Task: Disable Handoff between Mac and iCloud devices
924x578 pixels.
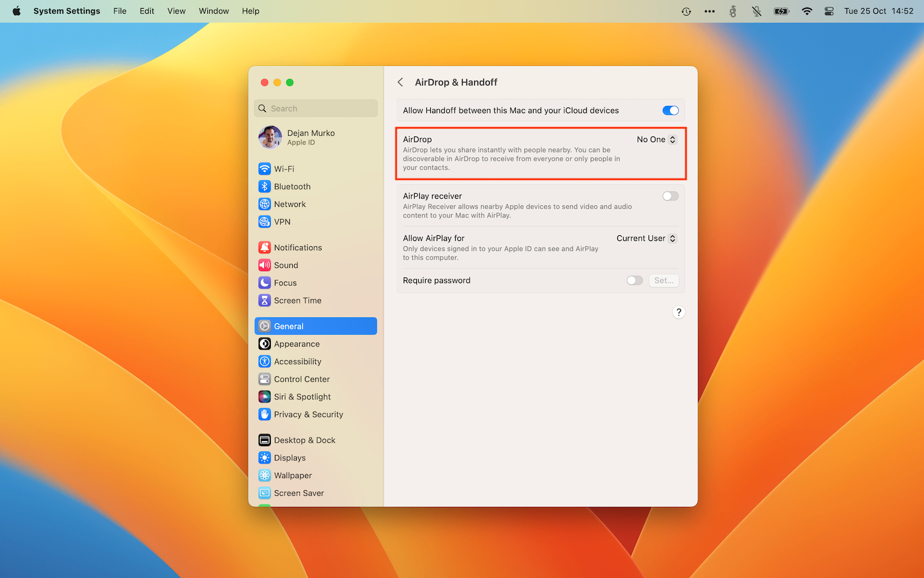Action: [670, 110]
